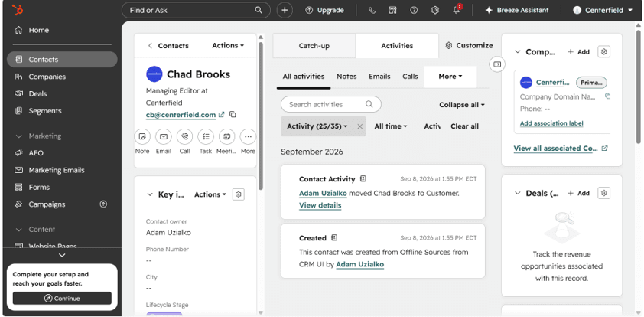Open the cb@centerfield.com email link
The image size is (644, 317).
(181, 115)
